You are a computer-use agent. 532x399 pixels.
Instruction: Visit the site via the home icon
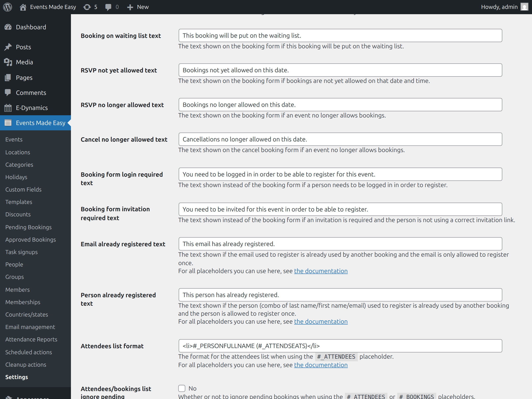23,7
